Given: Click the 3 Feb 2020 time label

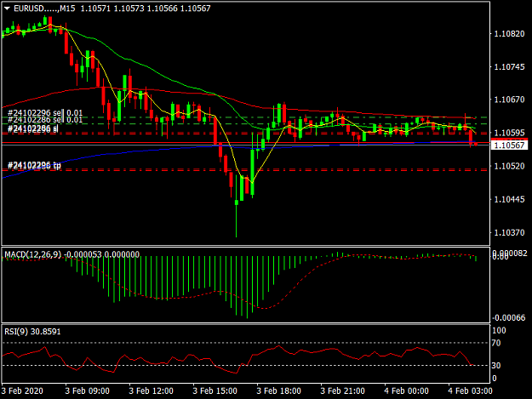Looking at the screenshot, I should tap(22, 390).
